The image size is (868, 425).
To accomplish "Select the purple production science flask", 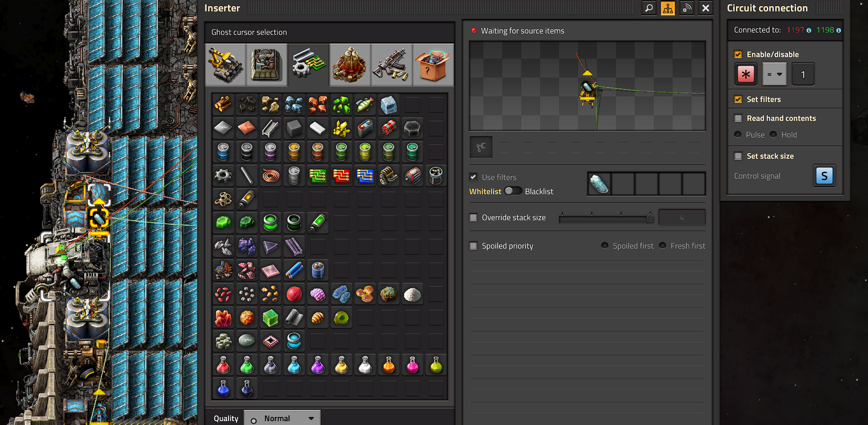I will (318, 365).
